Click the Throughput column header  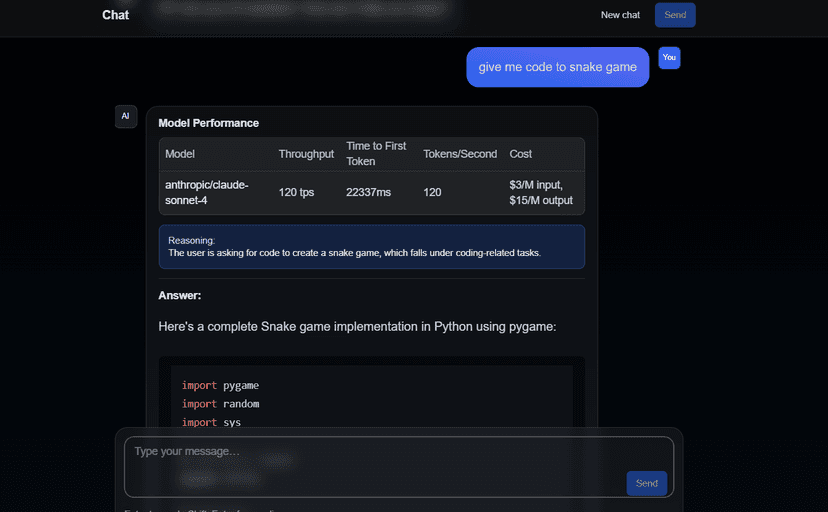pyautogui.click(x=306, y=154)
